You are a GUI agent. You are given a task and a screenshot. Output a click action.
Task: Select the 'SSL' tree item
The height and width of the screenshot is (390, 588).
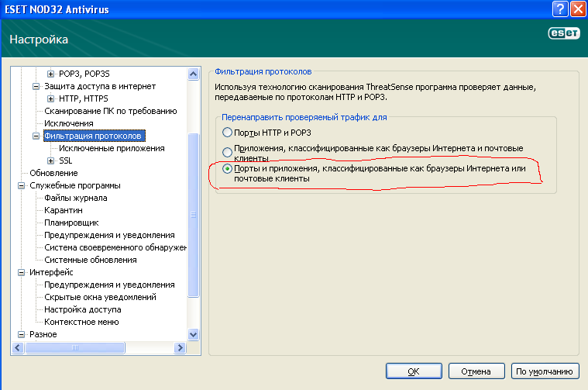[x=66, y=160]
